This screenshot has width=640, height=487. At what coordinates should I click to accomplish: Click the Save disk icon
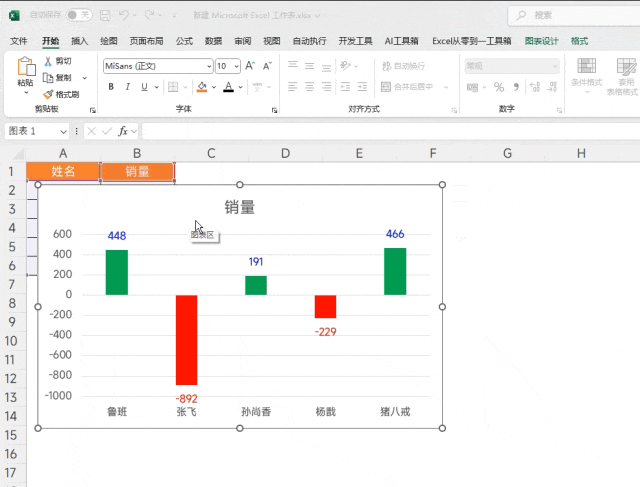pyautogui.click(x=105, y=16)
